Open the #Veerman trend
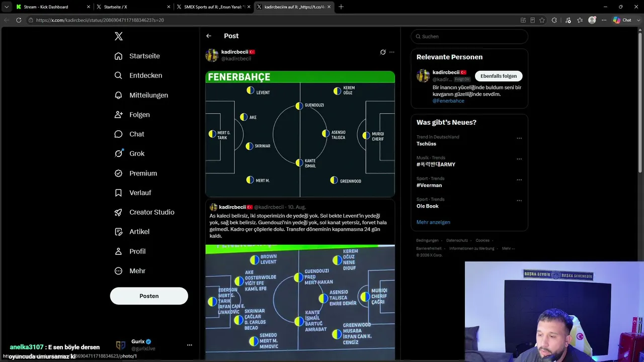 click(x=429, y=185)
